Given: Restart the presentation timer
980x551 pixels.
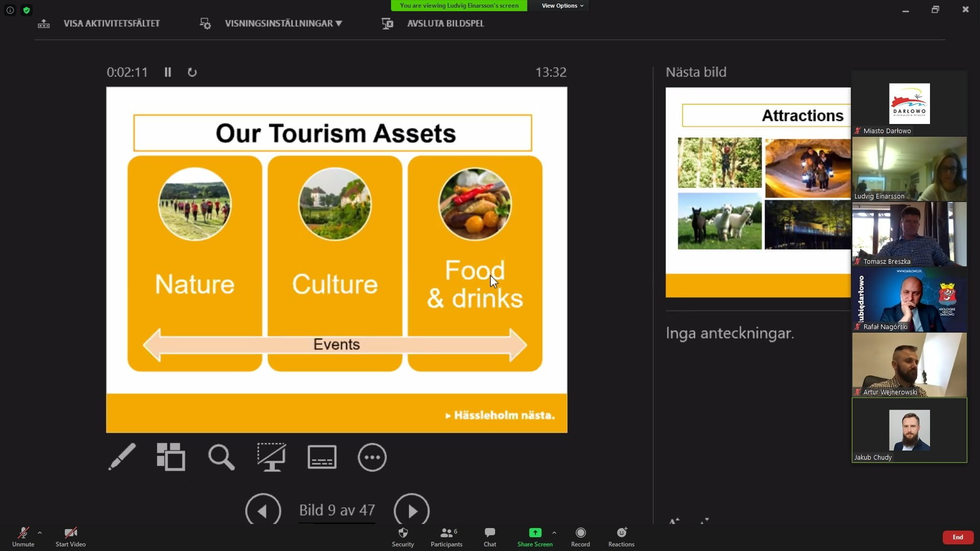Looking at the screenshot, I should tap(192, 72).
